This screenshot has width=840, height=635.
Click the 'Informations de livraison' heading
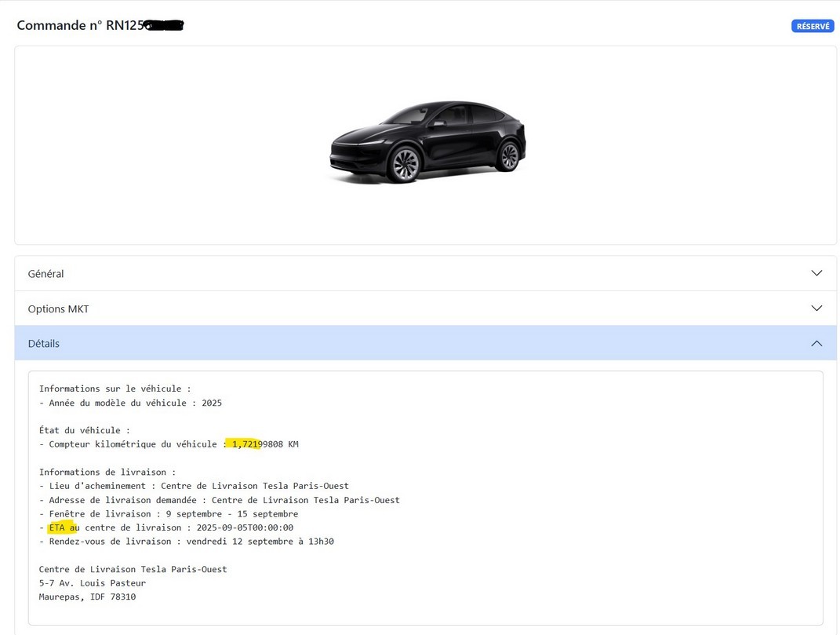click(107, 472)
